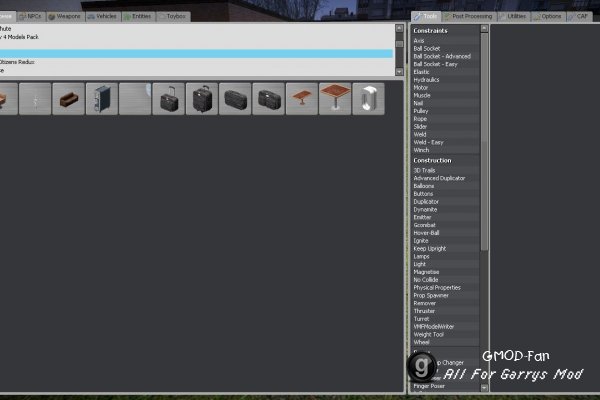Open the Toybox tab

click(173, 16)
